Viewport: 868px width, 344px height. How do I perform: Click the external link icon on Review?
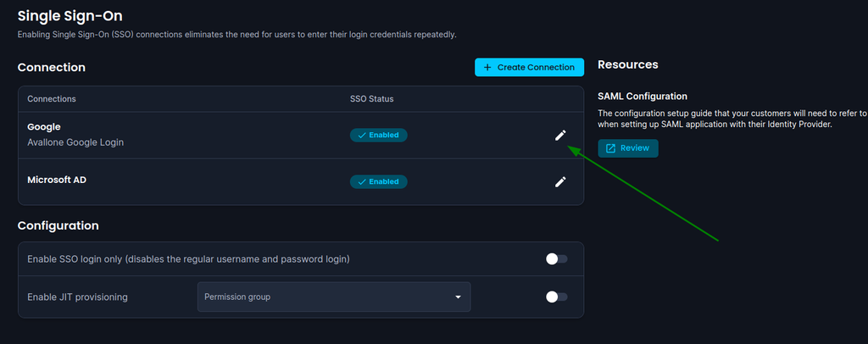click(x=610, y=148)
